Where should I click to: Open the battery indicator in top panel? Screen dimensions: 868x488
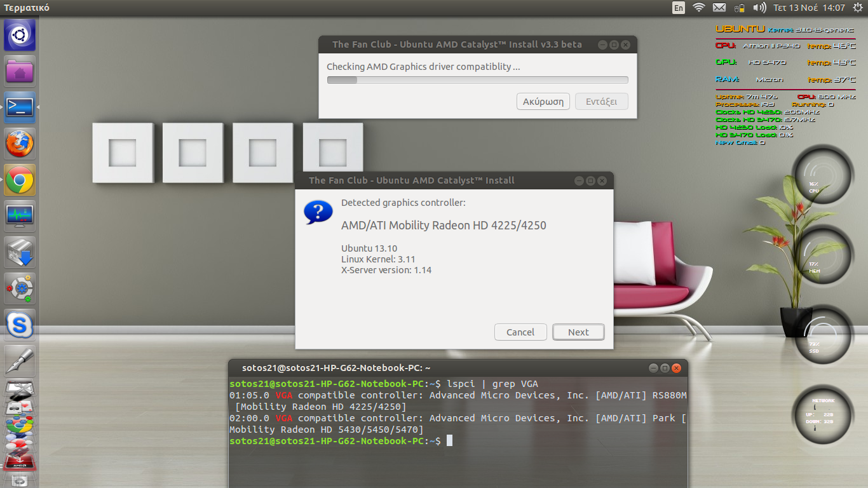(739, 8)
